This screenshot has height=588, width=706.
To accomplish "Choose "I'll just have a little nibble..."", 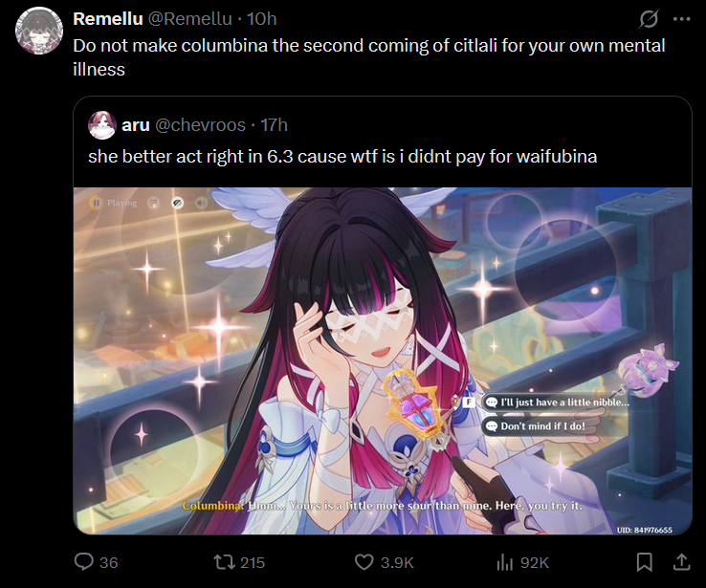I will [x=559, y=403].
